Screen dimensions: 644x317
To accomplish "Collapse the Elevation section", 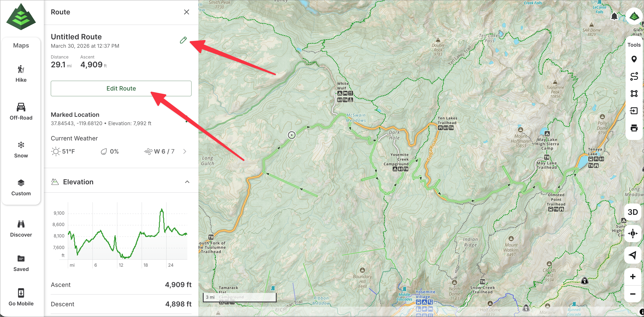I will click(x=187, y=182).
